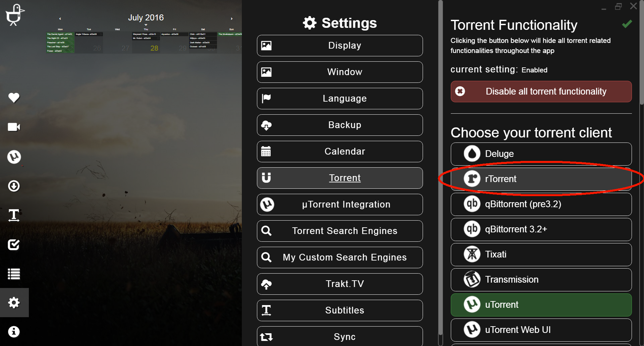The height and width of the screenshot is (346, 644).
Task: Open the subtitles T sidebar icon
Action: coord(14,215)
